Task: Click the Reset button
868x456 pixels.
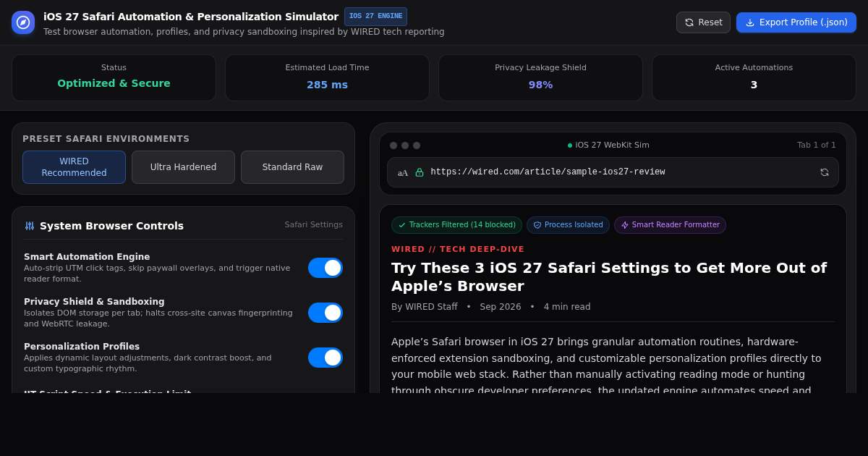Action: coord(703,22)
